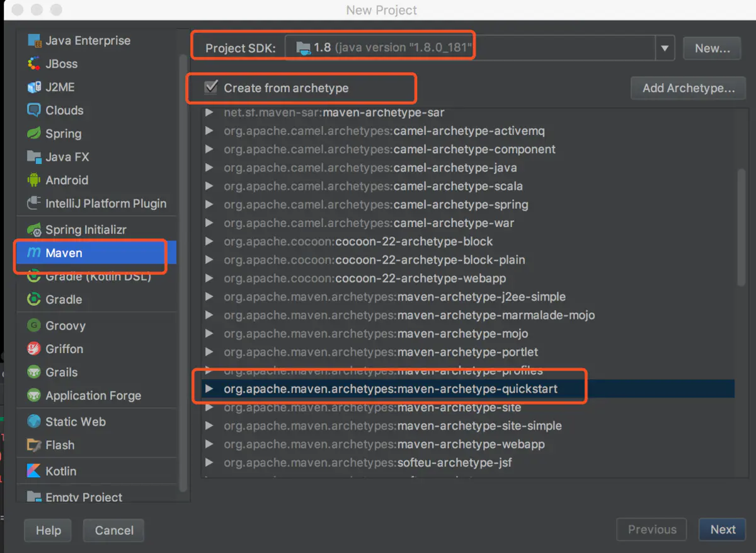756x553 pixels.
Task: Select camel-archetype-scala row
Action: point(467,186)
